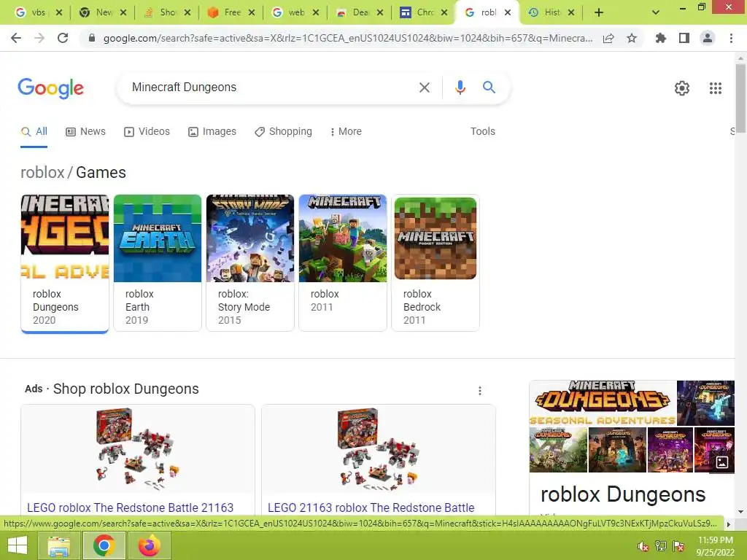Image resolution: width=747 pixels, height=560 pixels.
Task: Open File Explorer from the taskbar
Action: click(x=58, y=545)
